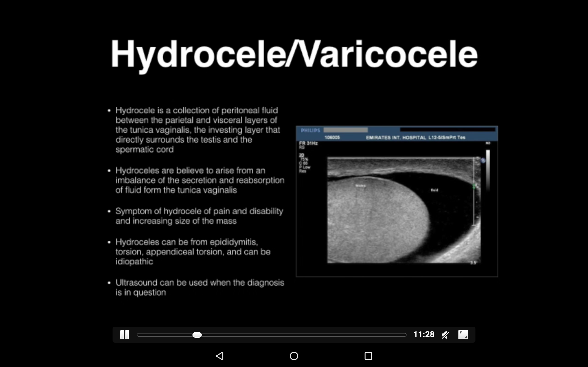This screenshot has width=588, height=367.
Task: Open recent apps square icon
Action: 368,356
